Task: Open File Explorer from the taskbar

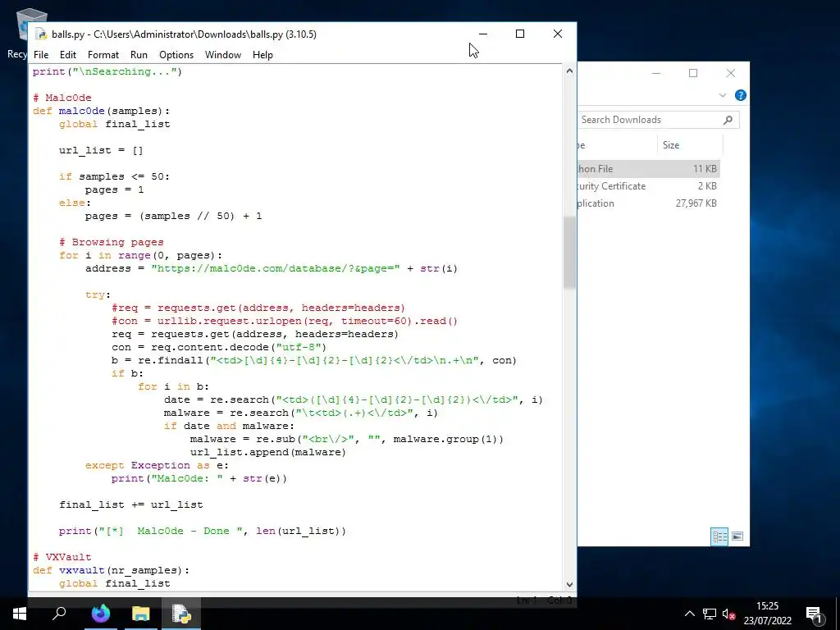Action: tap(141, 614)
